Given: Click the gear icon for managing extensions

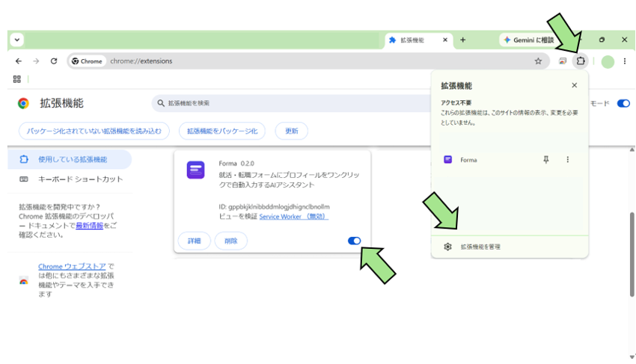Looking at the screenshot, I should click(x=447, y=247).
